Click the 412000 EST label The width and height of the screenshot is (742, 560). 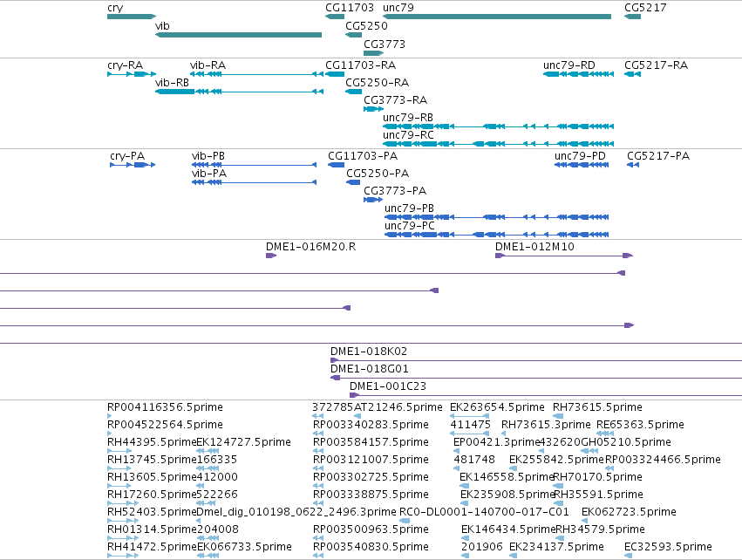(217, 477)
